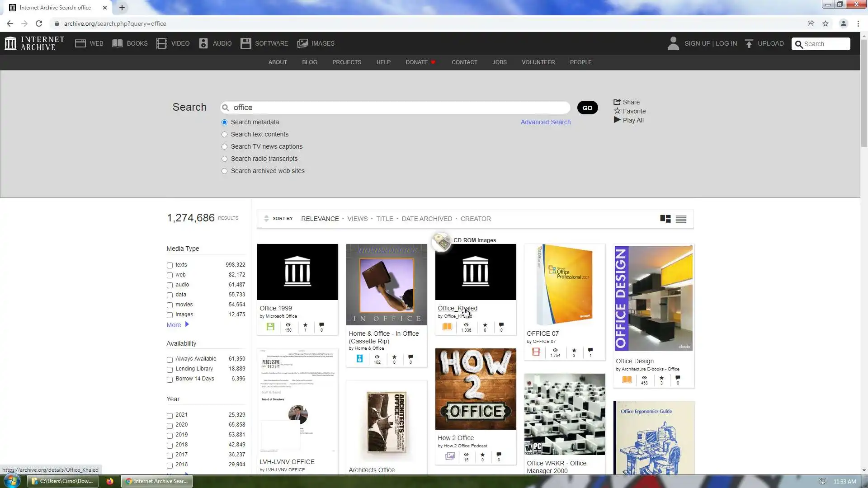Open the Internet Archive logo home link

[x=34, y=43]
